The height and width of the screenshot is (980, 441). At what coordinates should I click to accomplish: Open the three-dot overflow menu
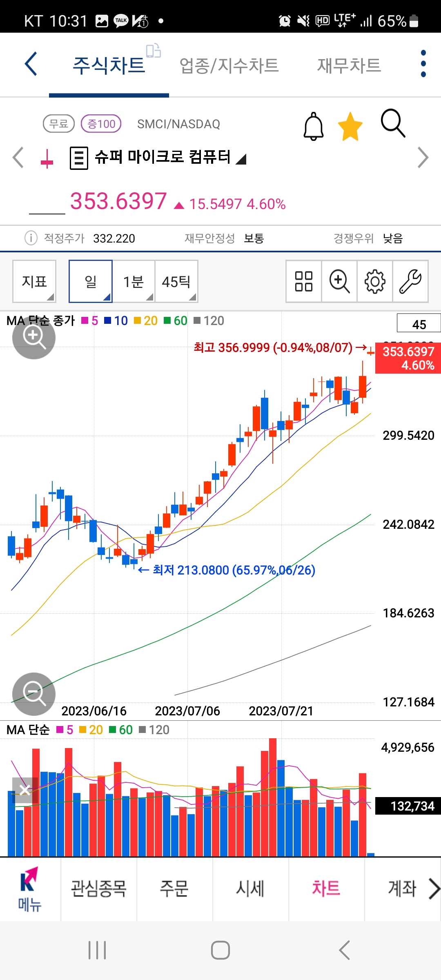[x=423, y=64]
